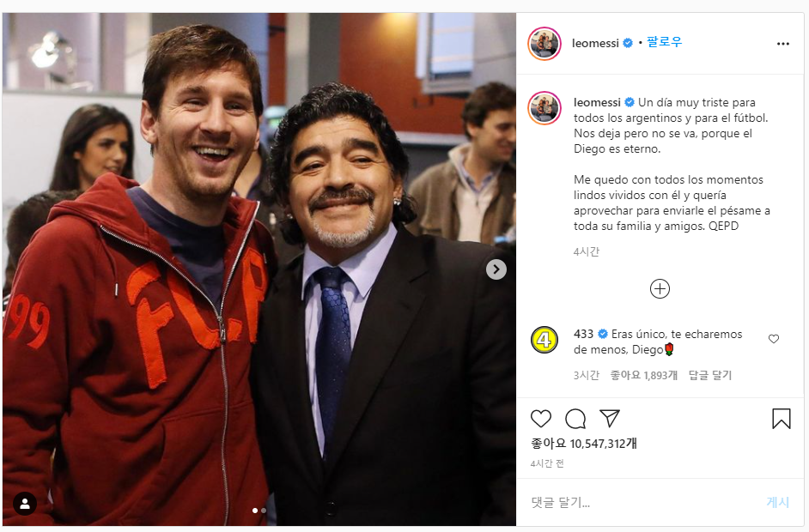Save post with bookmark icon
Viewport: 809px width, 532px height.
point(781,419)
